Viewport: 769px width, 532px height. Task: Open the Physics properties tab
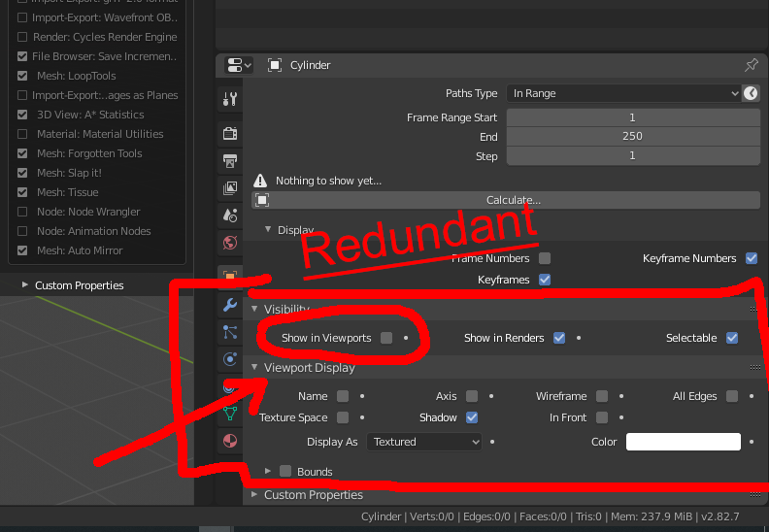[x=229, y=359]
